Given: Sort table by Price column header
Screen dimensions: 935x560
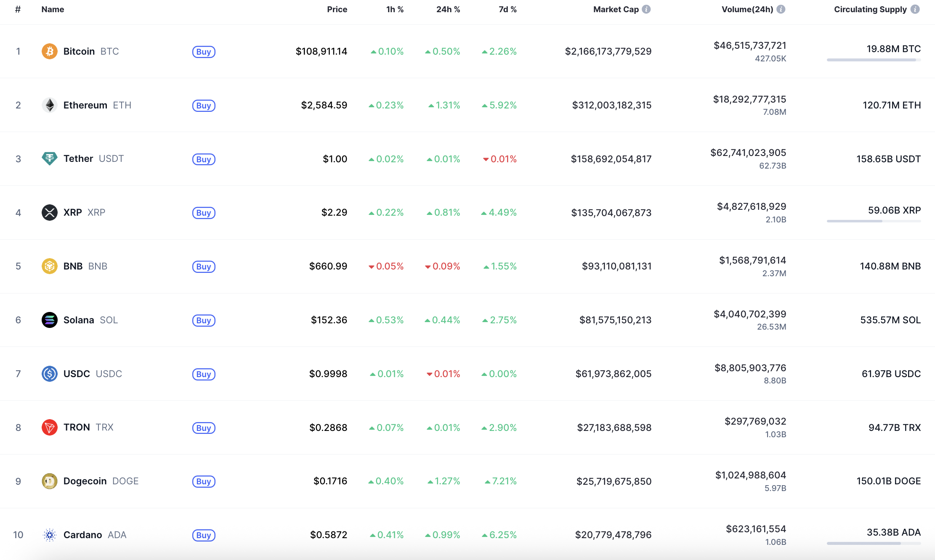Looking at the screenshot, I should 337,9.
